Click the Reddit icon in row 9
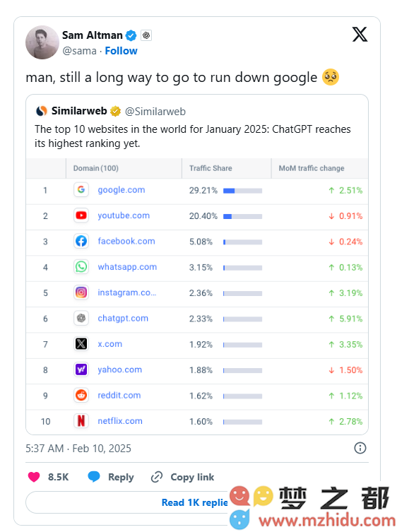 tap(81, 395)
